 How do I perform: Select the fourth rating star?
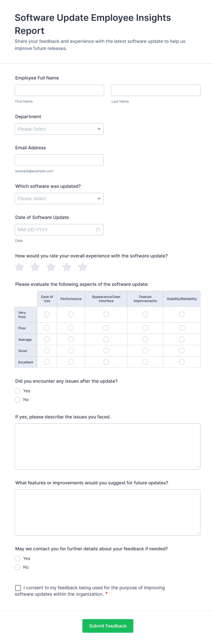67,267
